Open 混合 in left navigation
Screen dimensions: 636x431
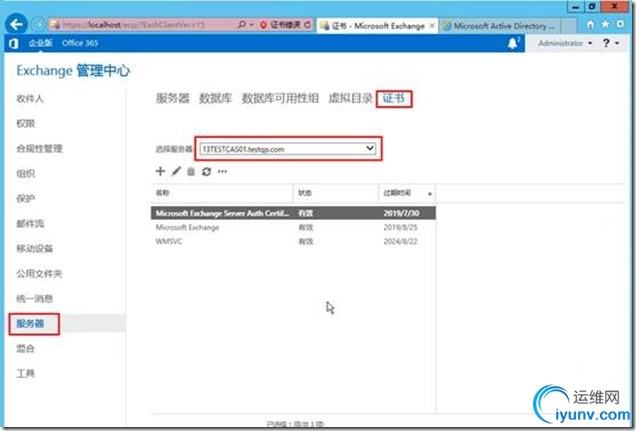(26, 349)
